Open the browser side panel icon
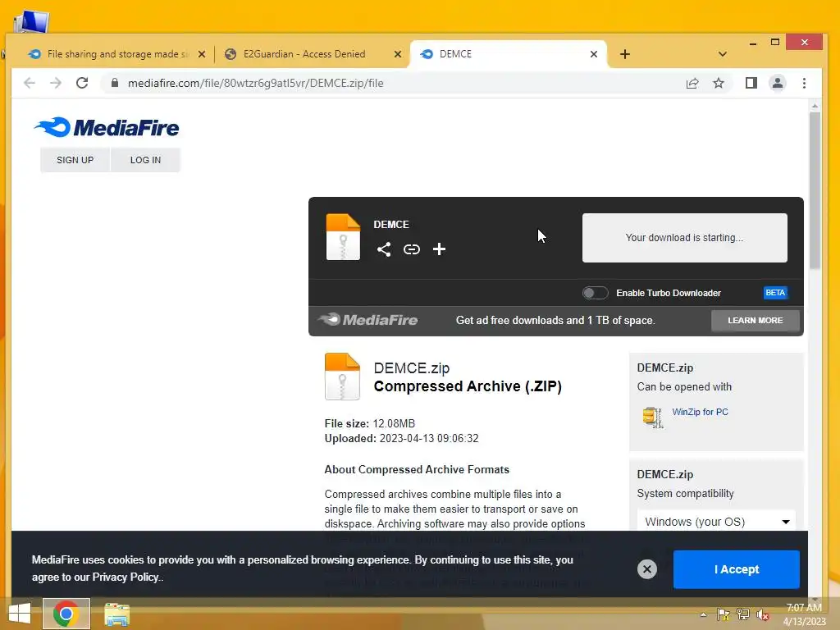The width and height of the screenshot is (840, 630). click(751, 83)
